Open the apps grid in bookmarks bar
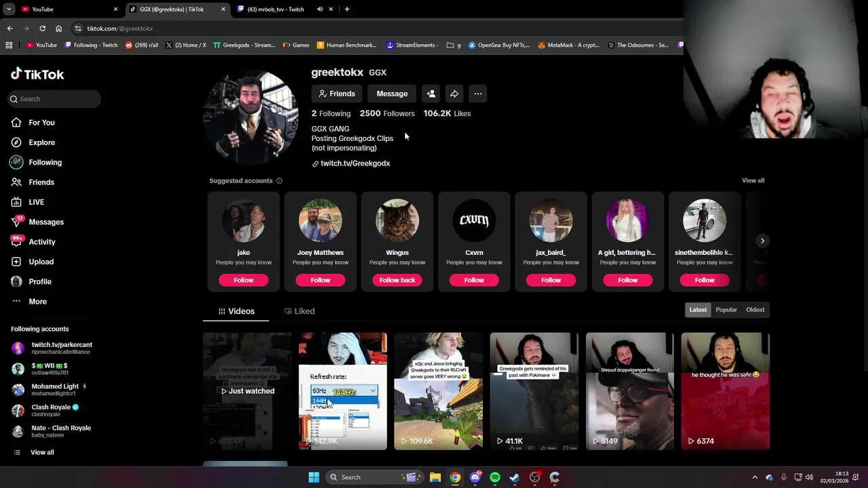 point(9,45)
